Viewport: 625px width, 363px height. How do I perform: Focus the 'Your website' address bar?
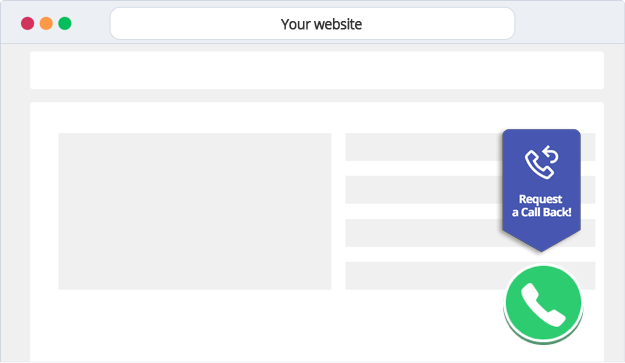(x=312, y=24)
